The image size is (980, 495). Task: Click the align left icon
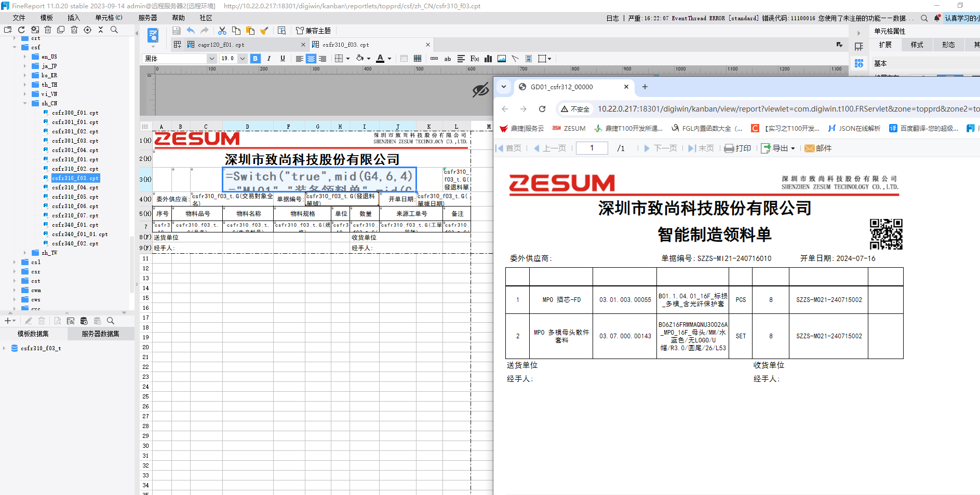click(x=300, y=59)
